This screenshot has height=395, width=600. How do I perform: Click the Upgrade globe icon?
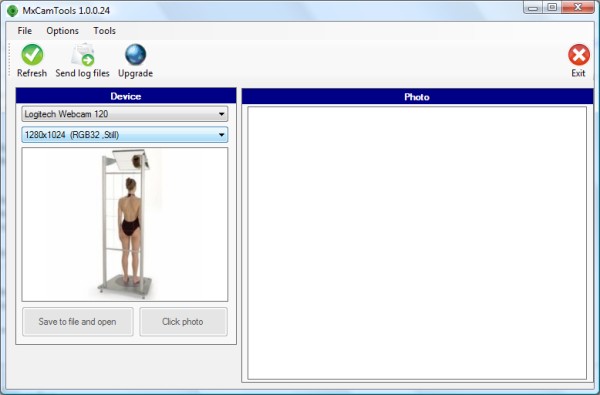135,55
